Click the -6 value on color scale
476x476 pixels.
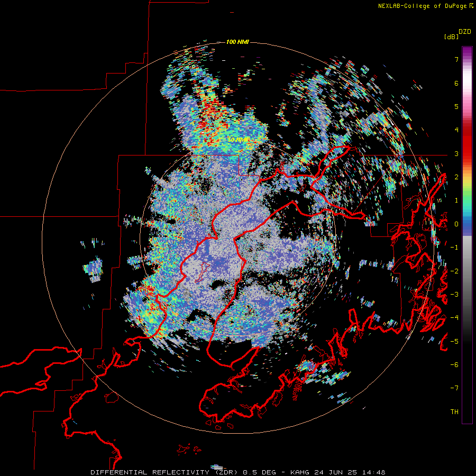(454, 365)
